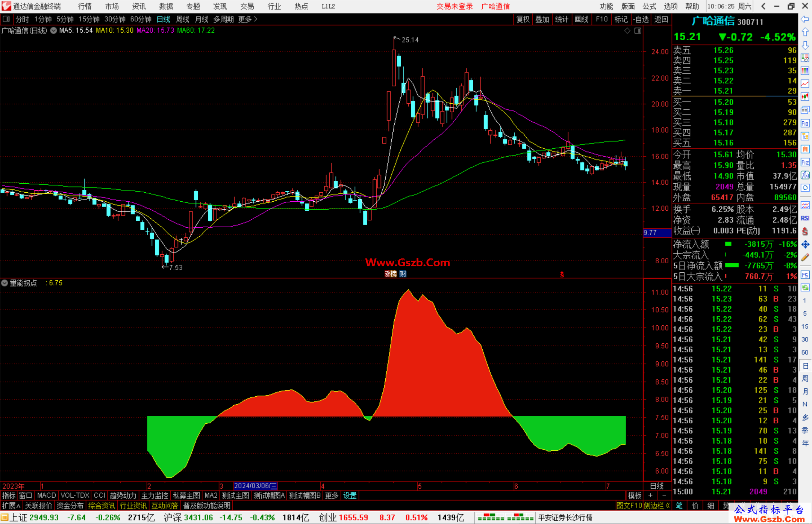Click the diamond icon at chart top-right

[627, 31]
